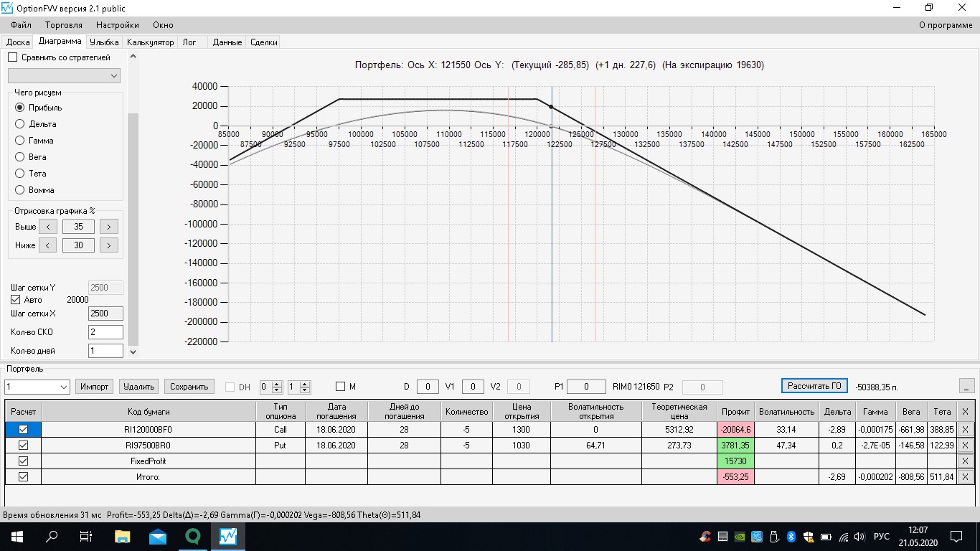Click the Сохранить button
Image resolution: width=980 pixels, height=551 pixels.
coord(189,387)
